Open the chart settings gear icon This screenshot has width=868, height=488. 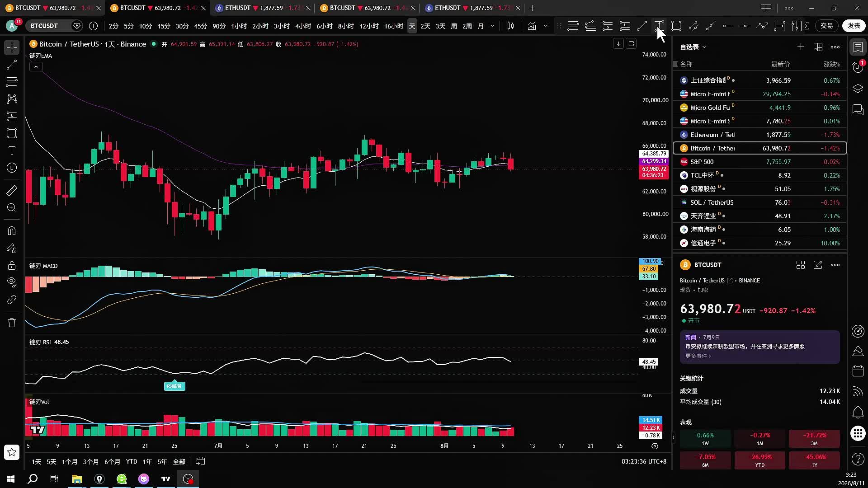click(x=655, y=446)
